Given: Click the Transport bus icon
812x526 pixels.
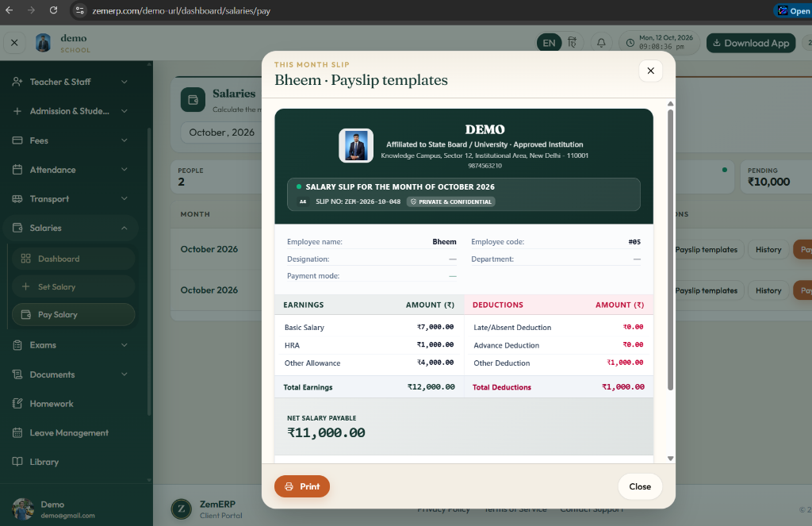Looking at the screenshot, I should point(17,198).
